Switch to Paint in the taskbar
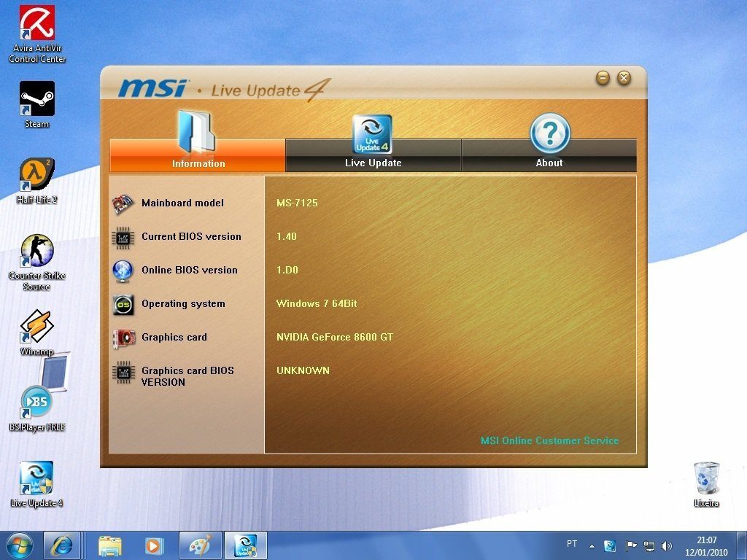The width and height of the screenshot is (747, 560). [x=200, y=545]
